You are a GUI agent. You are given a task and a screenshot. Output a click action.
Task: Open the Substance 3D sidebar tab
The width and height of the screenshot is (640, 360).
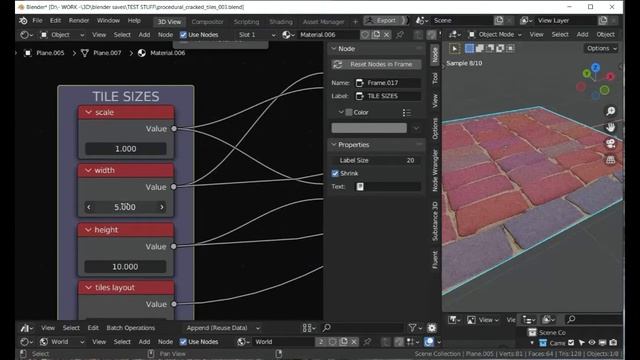[435, 221]
